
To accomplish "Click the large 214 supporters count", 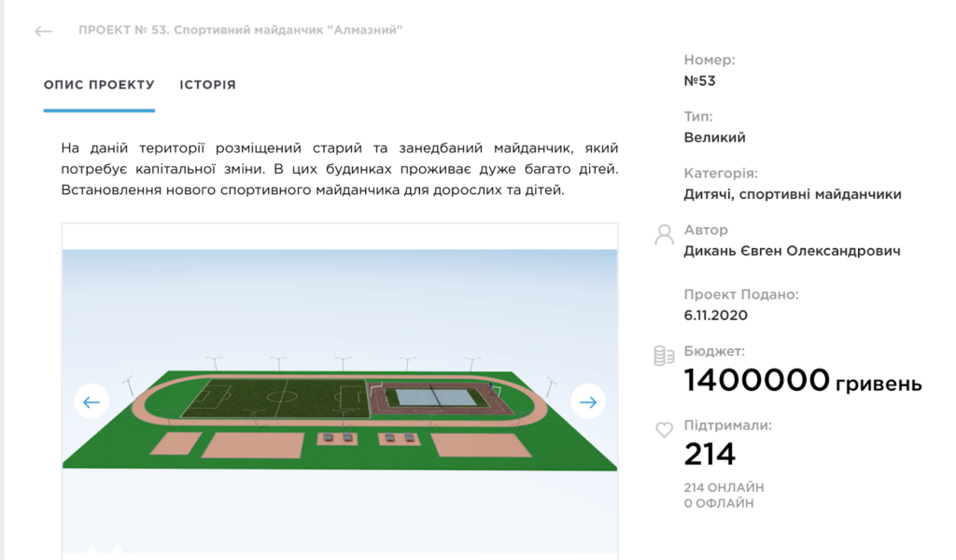I will coord(710,455).
